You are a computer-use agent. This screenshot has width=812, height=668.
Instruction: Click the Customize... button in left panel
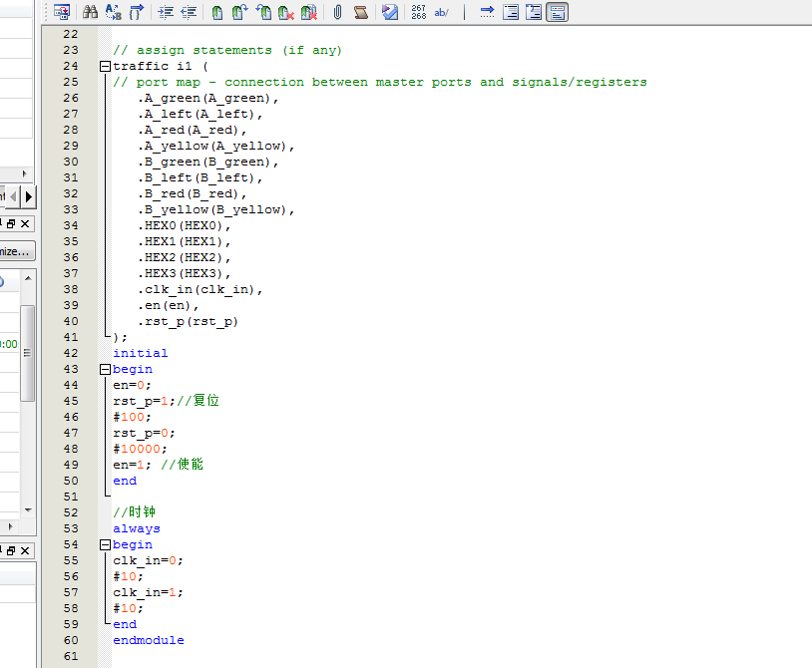coord(17,251)
